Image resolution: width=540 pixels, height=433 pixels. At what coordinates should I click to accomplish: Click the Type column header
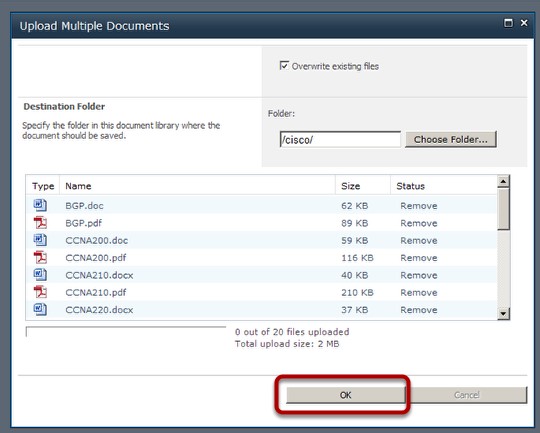[x=43, y=186]
